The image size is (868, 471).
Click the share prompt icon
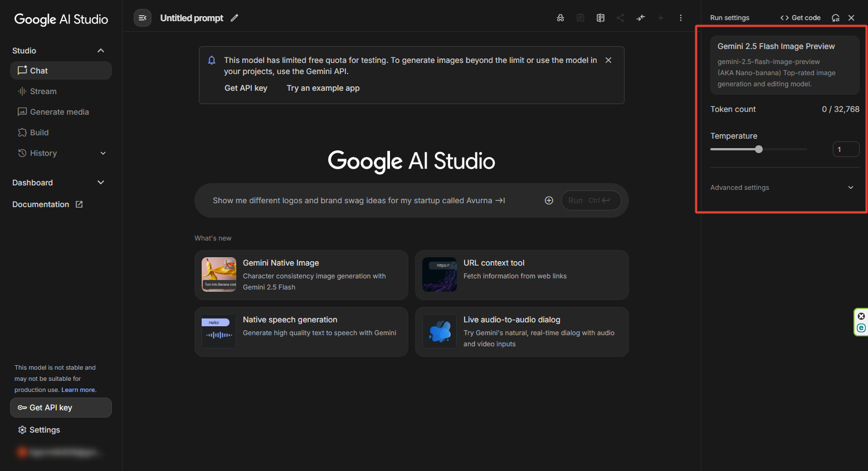click(x=620, y=18)
